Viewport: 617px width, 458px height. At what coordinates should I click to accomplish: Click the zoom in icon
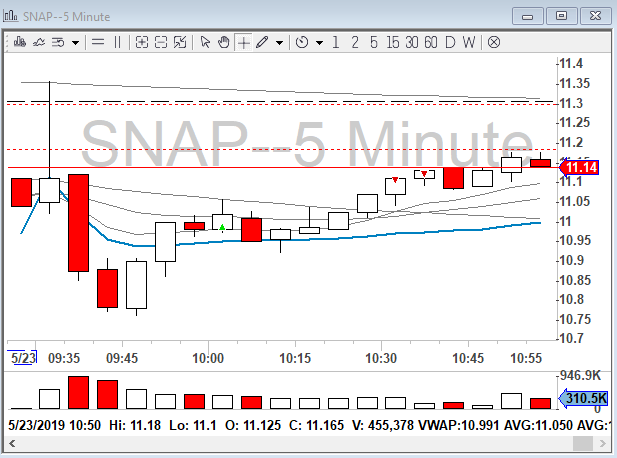(142, 42)
